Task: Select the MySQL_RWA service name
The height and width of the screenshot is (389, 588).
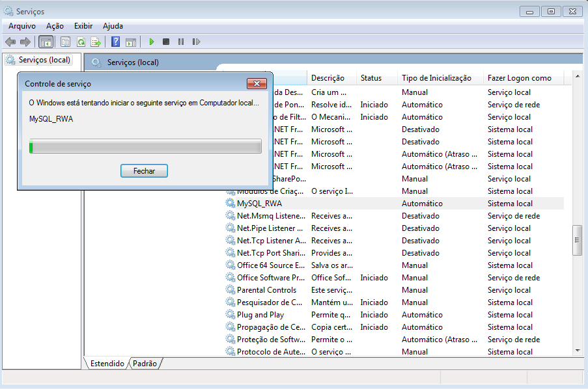Action: 260,204
